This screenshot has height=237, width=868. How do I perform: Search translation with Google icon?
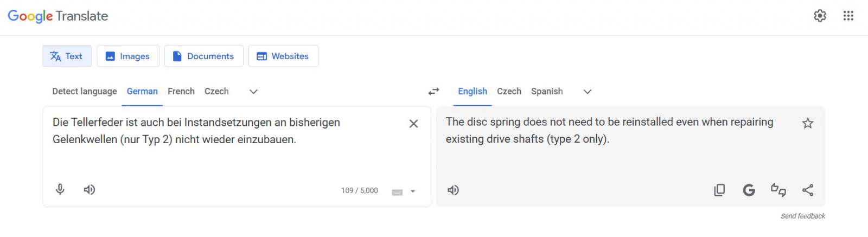pos(749,190)
